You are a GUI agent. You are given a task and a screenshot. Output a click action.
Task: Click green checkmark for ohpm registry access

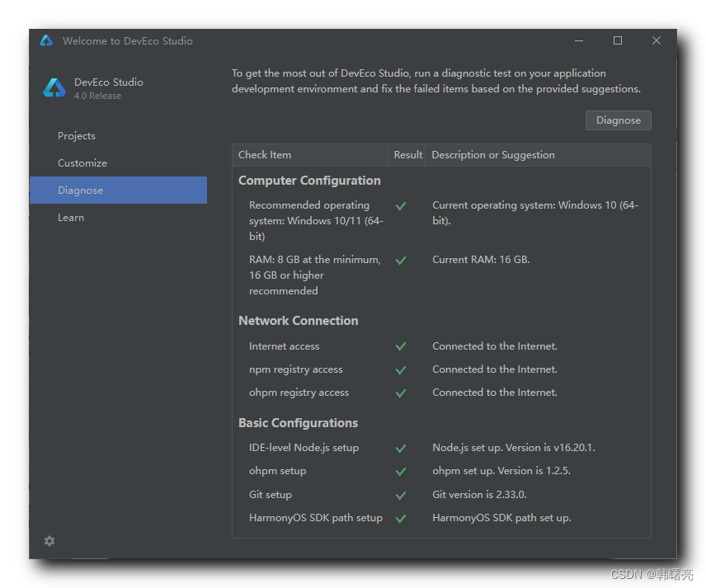(401, 393)
